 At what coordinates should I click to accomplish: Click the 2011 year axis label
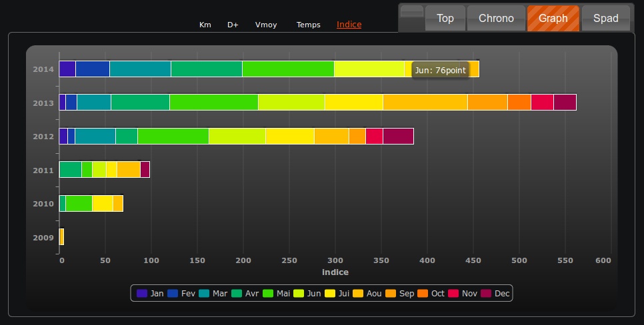pyautogui.click(x=43, y=170)
